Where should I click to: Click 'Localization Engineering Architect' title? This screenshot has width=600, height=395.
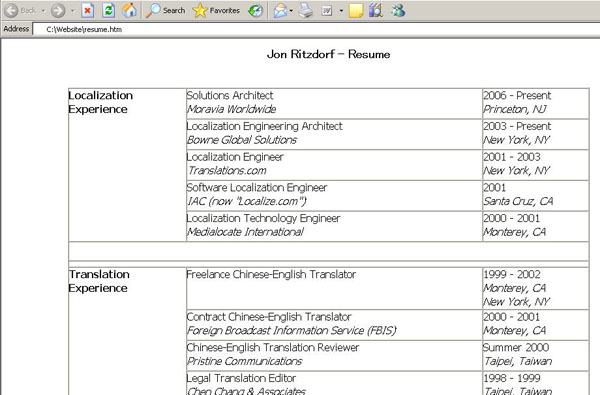coord(264,126)
